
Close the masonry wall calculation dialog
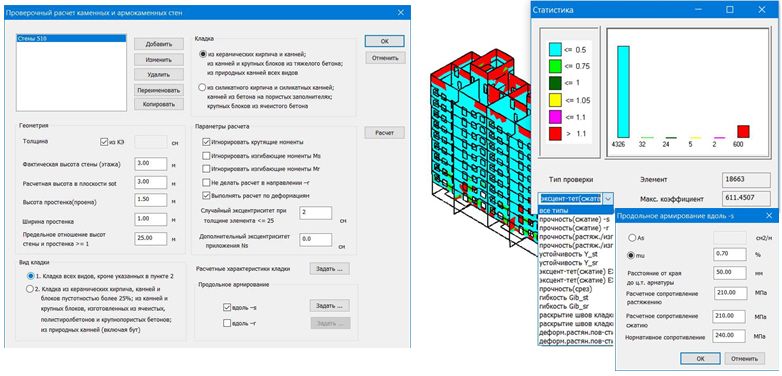[x=400, y=12]
